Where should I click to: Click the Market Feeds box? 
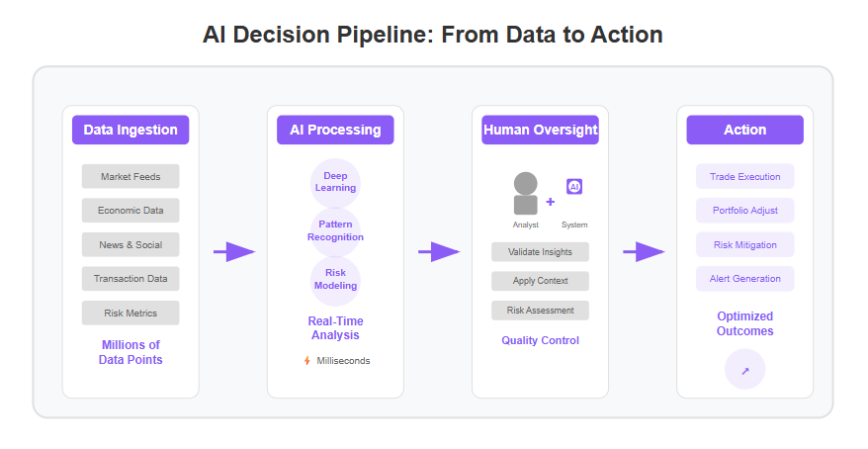pos(130,177)
